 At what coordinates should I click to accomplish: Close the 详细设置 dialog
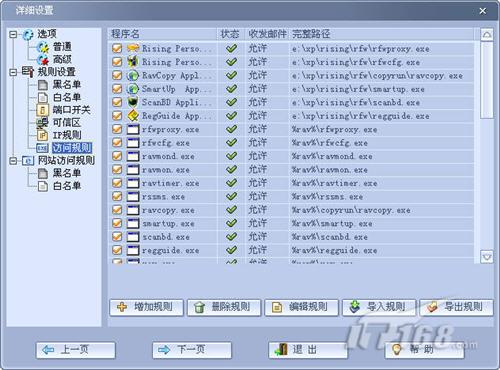pyautogui.click(x=482, y=11)
